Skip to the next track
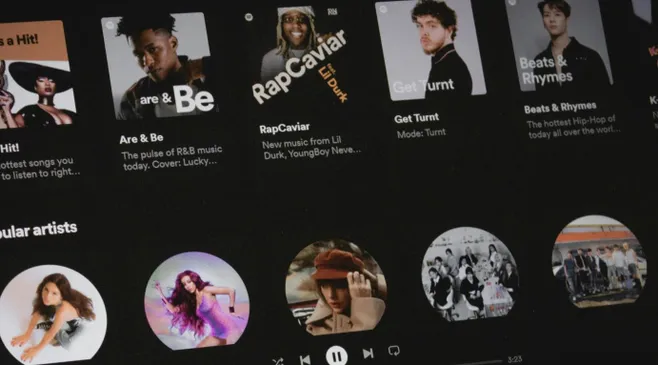The height and width of the screenshot is (365, 658). tap(368, 353)
